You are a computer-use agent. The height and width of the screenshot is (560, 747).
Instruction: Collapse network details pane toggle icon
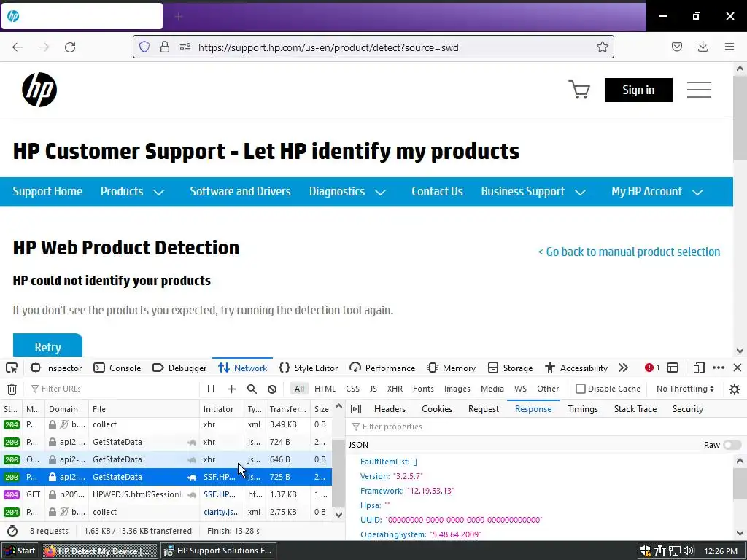(356, 409)
